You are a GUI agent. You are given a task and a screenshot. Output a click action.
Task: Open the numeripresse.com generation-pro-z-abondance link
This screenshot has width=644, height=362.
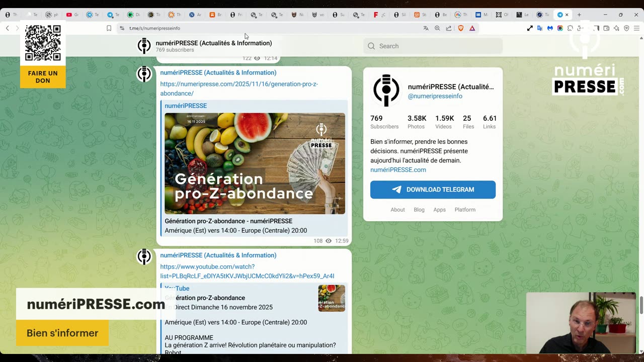click(239, 88)
